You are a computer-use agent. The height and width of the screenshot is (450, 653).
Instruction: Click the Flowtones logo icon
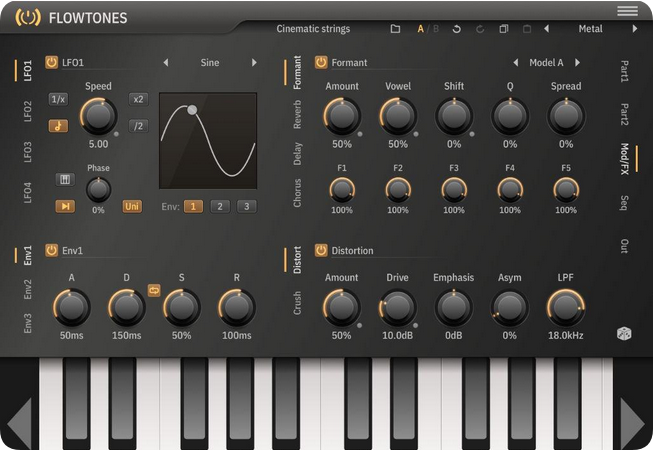coord(28,17)
